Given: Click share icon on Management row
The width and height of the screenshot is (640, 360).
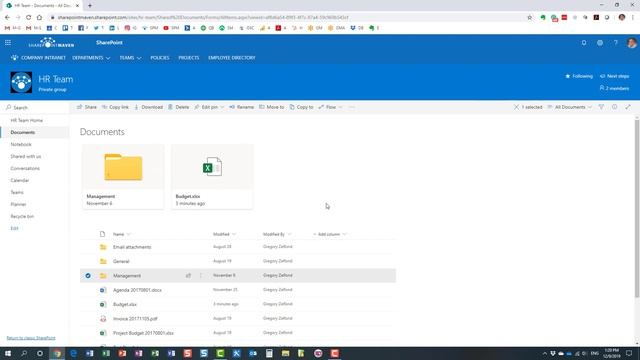Looking at the screenshot, I should click(x=188, y=276).
